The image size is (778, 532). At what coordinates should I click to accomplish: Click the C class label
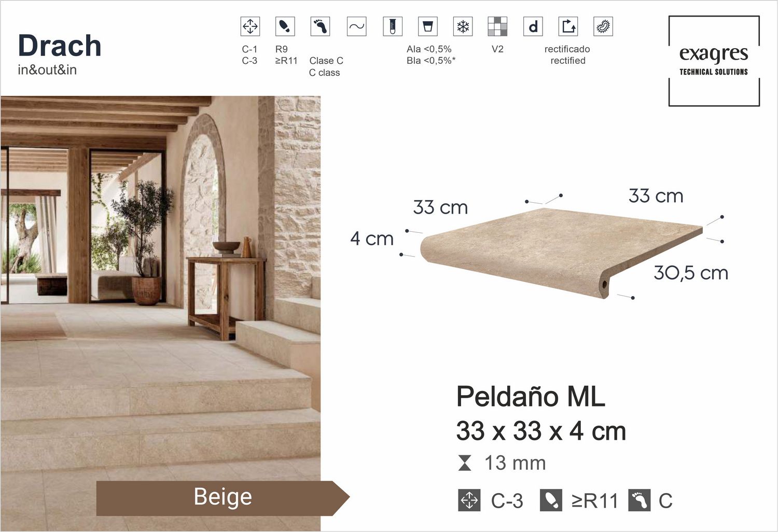coord(325,73)
